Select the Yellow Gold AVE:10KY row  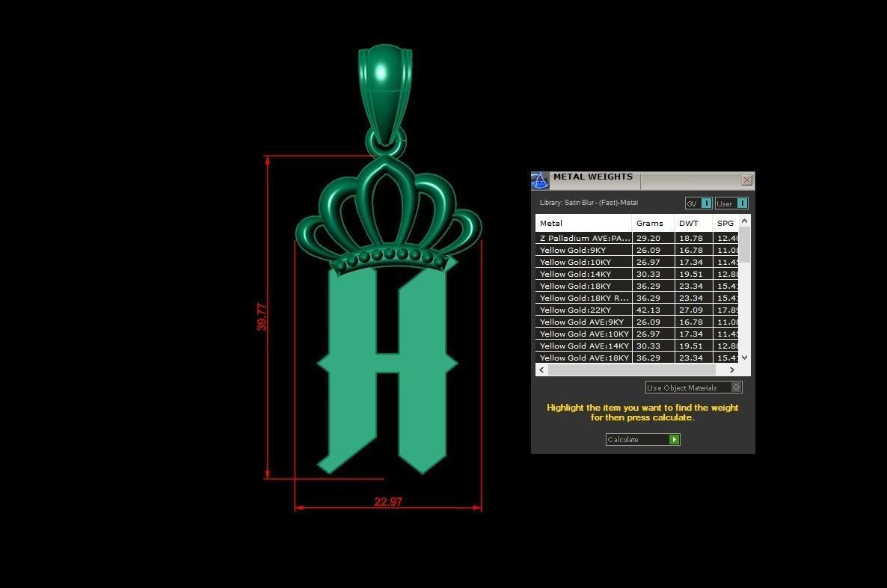[637, 334]
